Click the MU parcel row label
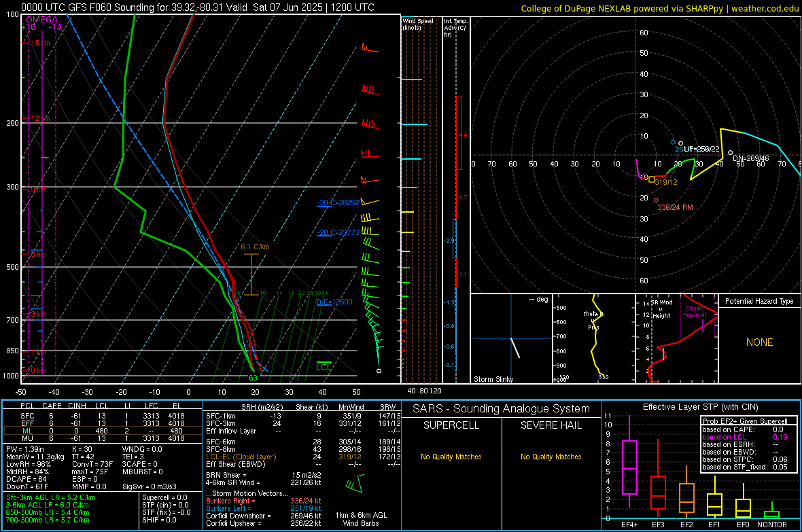This screenshot has height=532, width=802. [x=27, y=438]
